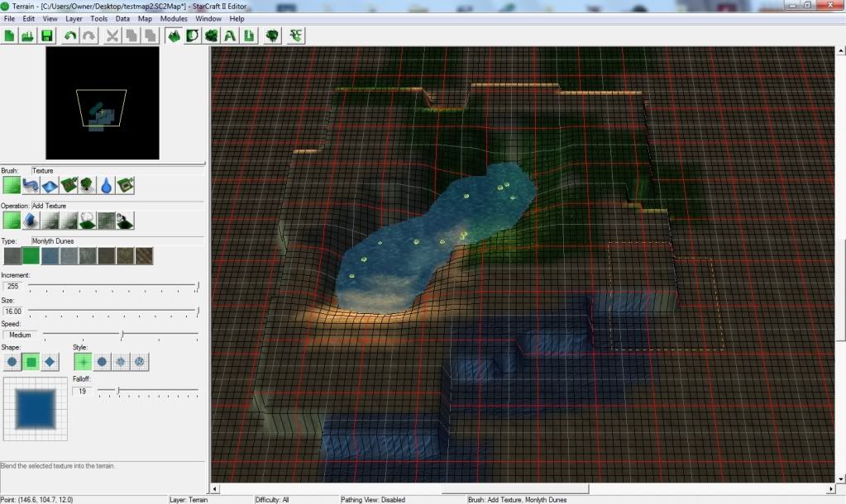Click the green leafy blob module icon in the toolbar

click(211, 36)
